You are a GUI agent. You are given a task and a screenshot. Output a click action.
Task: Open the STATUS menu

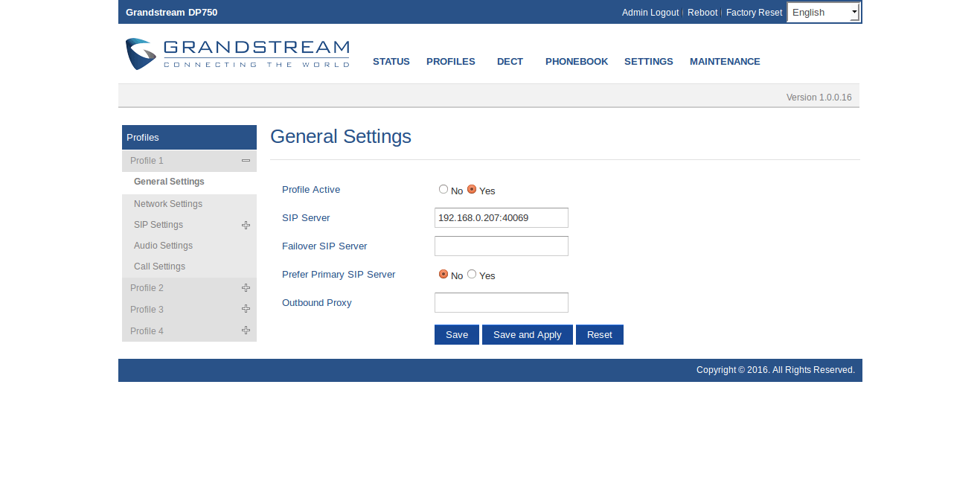pos(391,62)
